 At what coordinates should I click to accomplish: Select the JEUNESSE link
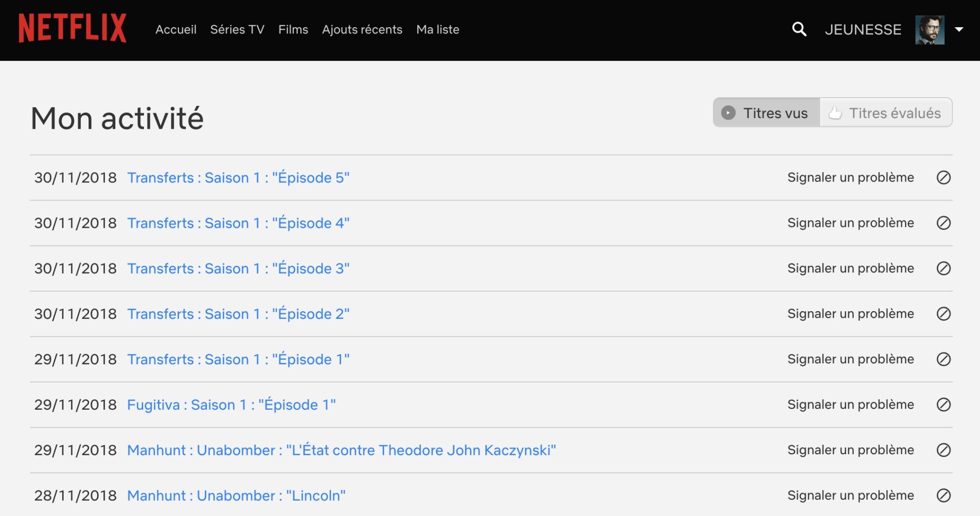(863, 30)
